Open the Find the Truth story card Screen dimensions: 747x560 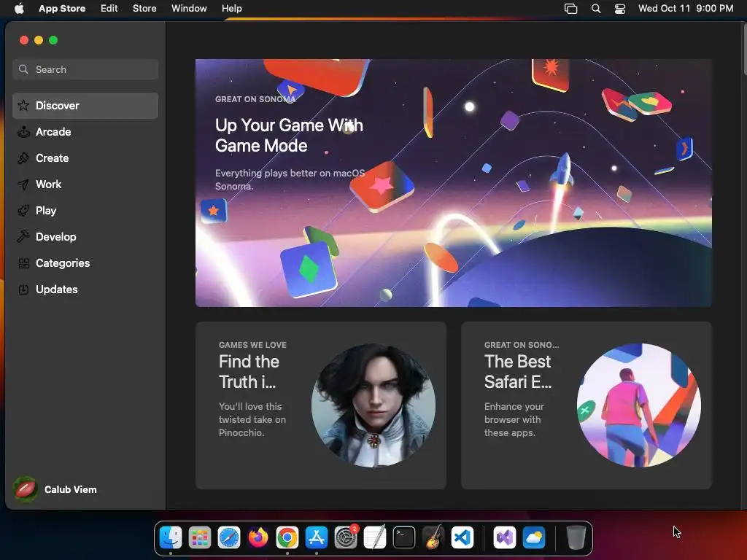321,405
